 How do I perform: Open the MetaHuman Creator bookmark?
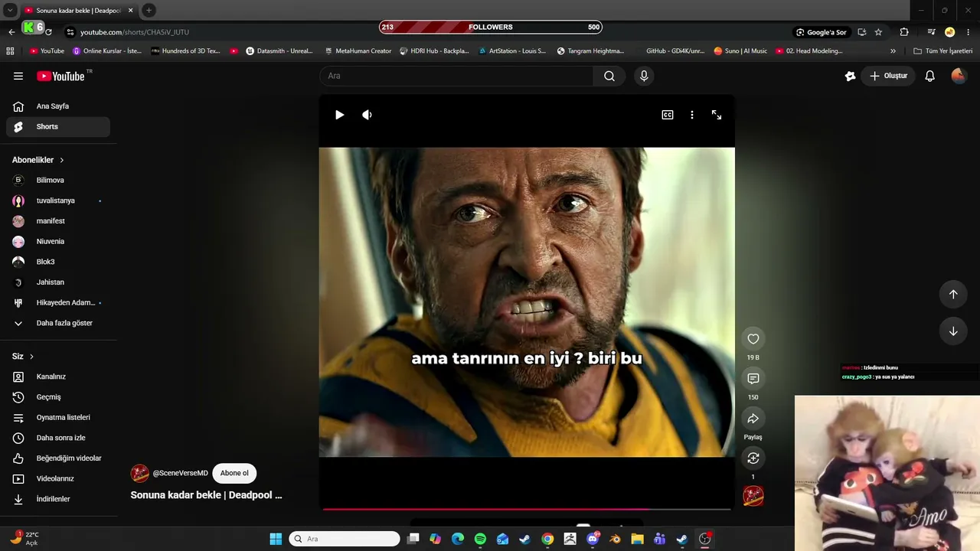tap(358, 51)
